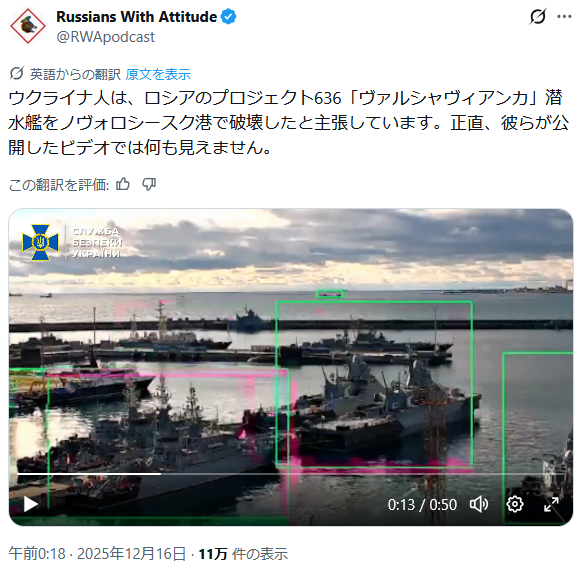
Task: Click the translation icon beside 英語からの翻訳
Action: coord(17,73)
